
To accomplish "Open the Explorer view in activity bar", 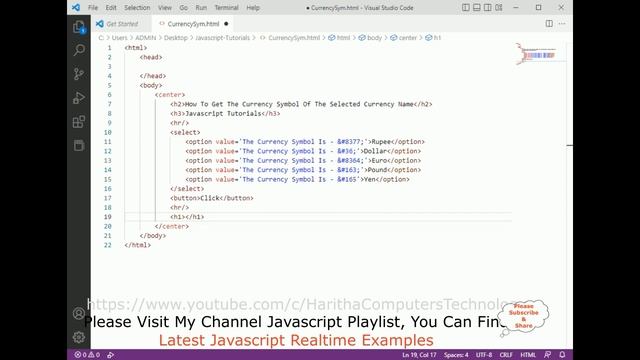I will coord(79,27).
